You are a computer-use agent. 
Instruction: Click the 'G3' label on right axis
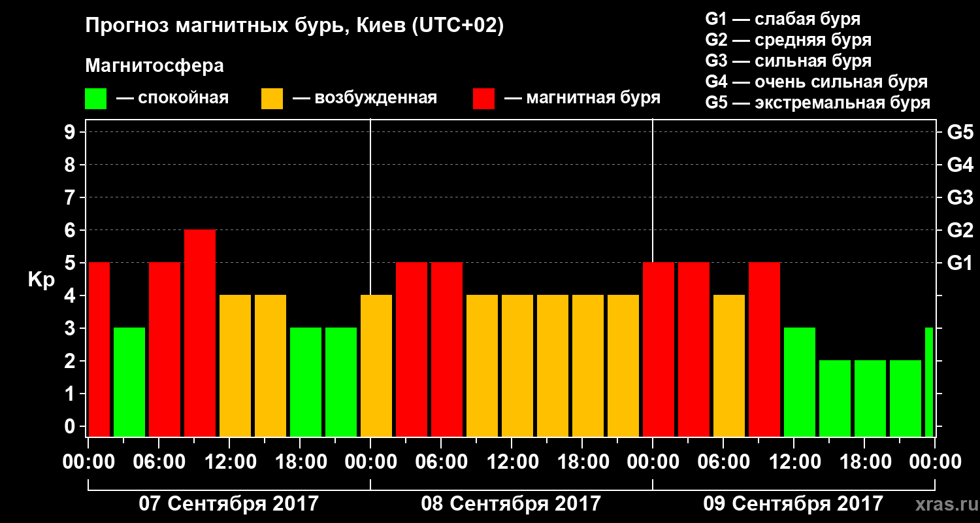click(960, 197)
